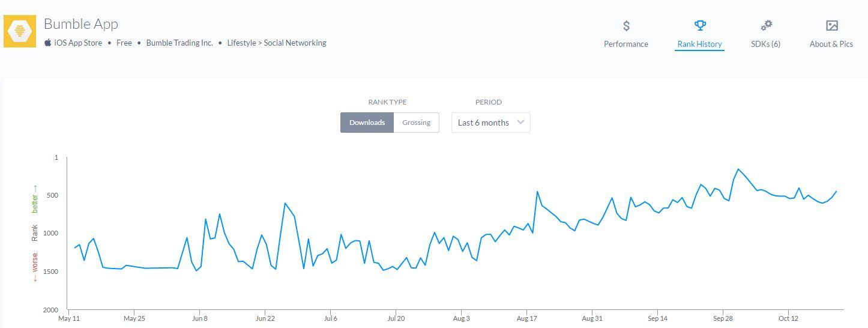
Task: Click the 500 y-axis rank label
Action: 51,195
